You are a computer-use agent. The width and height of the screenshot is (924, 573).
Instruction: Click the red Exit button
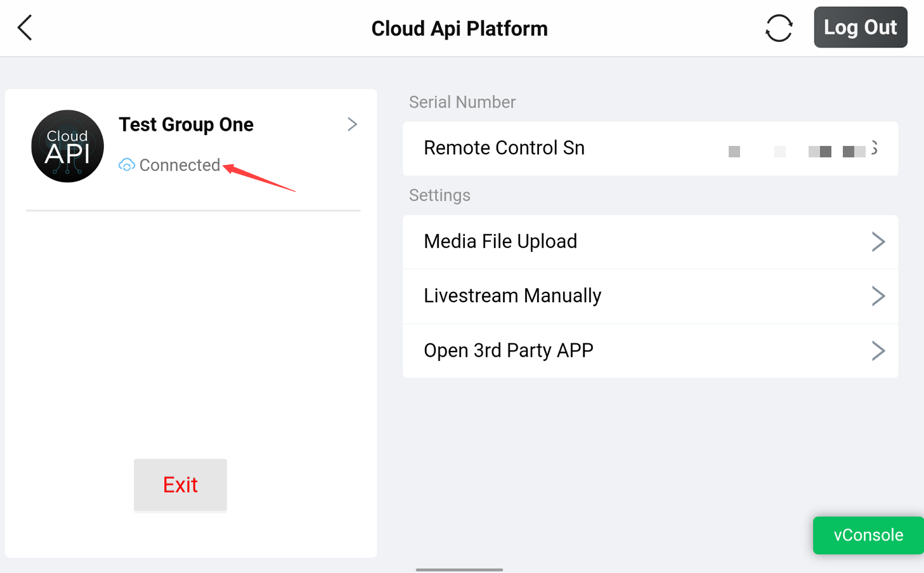pos(180,485)
